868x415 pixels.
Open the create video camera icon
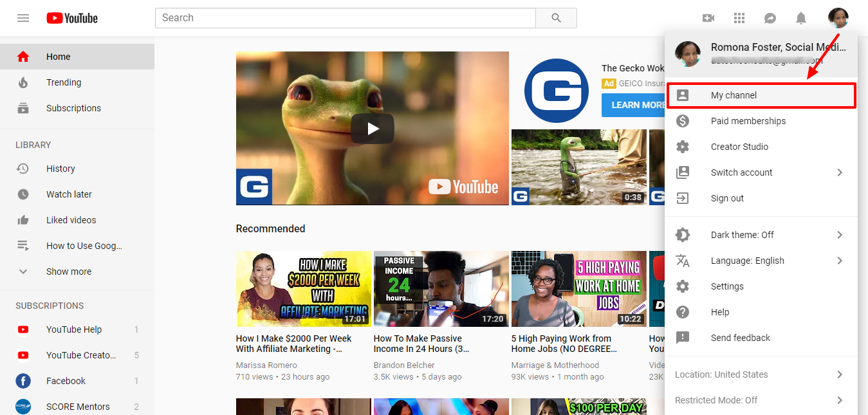tap(708, 18)
